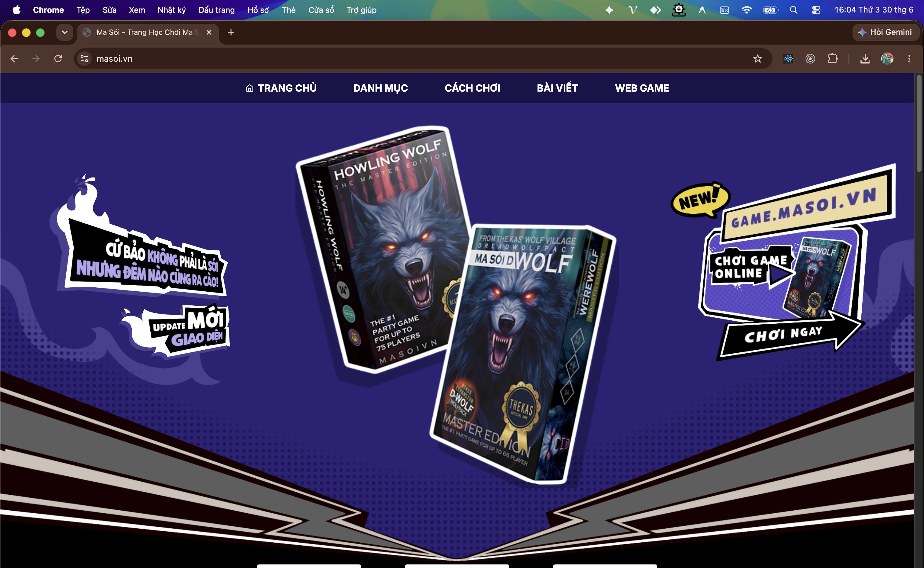Screen dimensions: 924x568
Task: Open the battery status menu
Action: (771, 10)
